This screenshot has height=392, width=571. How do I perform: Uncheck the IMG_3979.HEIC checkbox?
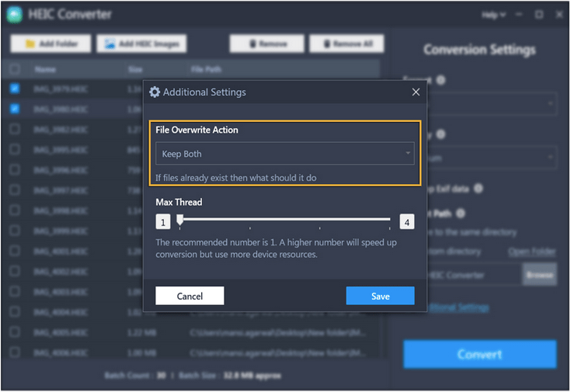coord(15,88)
